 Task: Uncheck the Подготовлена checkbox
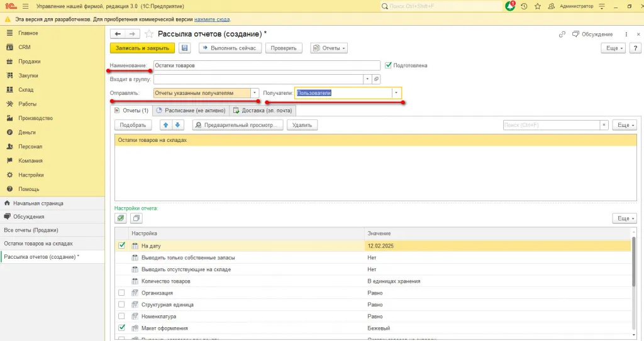coord(389,65)
